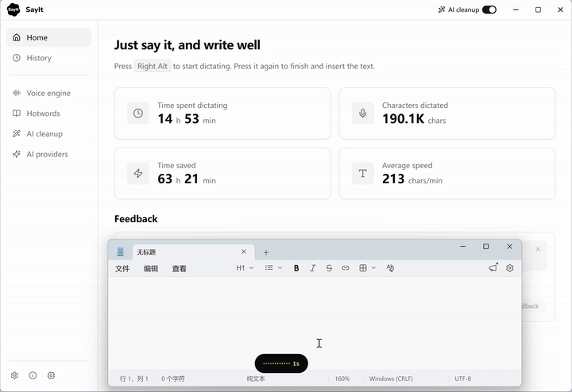Click the lightning icon in Time saved card

click(x=138, y=174)
